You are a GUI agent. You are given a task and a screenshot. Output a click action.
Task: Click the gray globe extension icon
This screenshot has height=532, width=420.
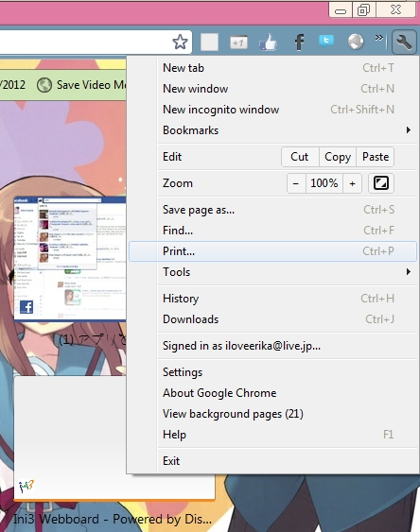pos(356,42)
